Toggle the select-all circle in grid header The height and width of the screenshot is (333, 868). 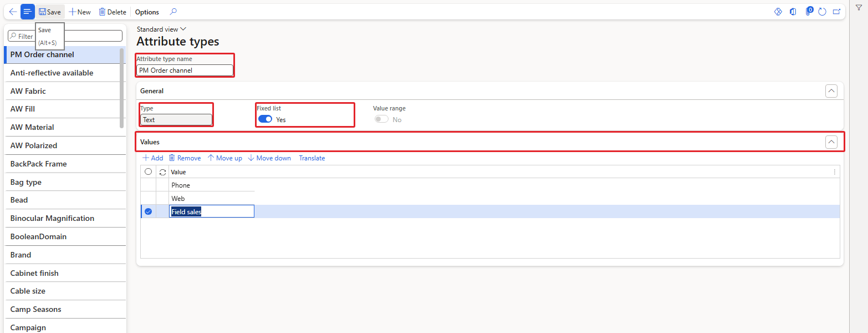pyautogui.click(x=148, y=172)
